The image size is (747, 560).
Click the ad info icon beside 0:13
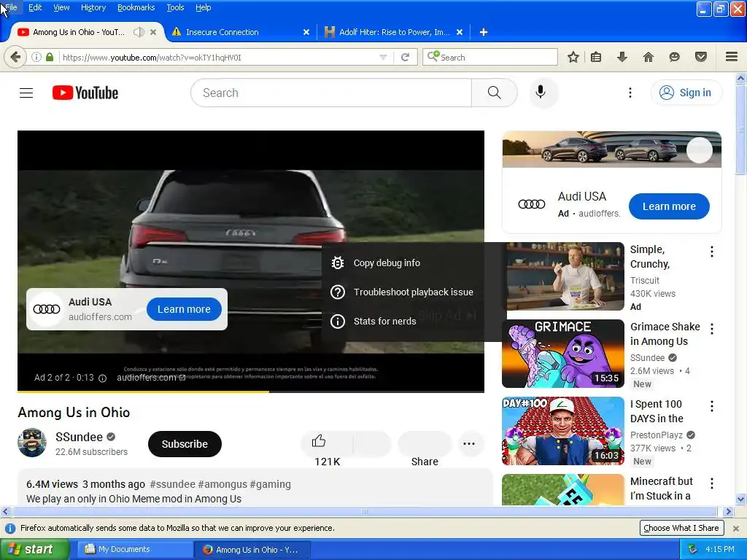[102, 378]
